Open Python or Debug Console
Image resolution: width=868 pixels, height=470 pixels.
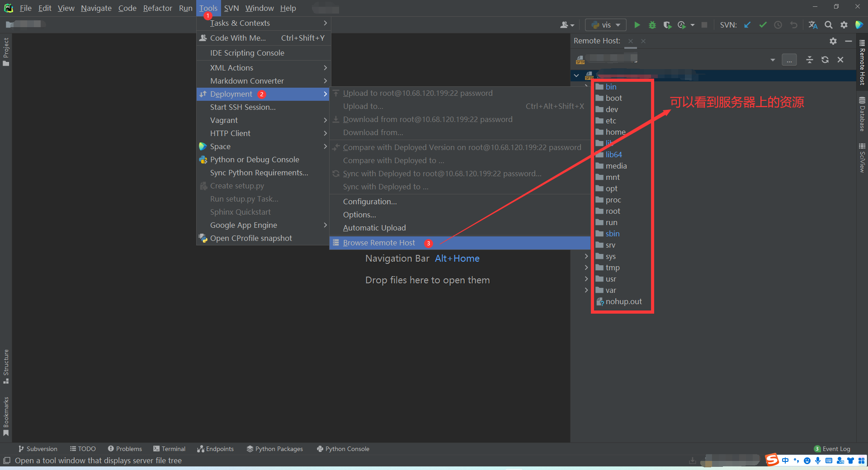264,160
